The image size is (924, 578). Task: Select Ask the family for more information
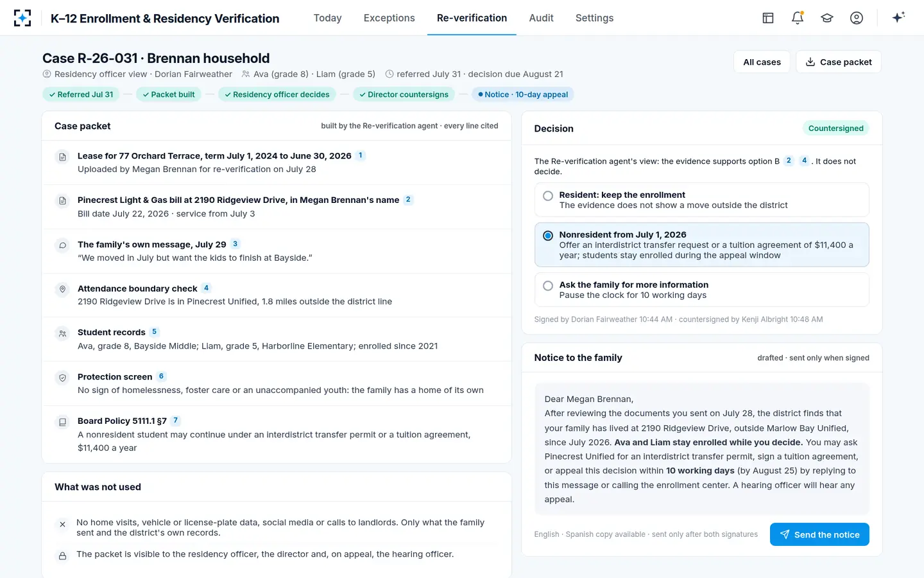coord(701,290)
